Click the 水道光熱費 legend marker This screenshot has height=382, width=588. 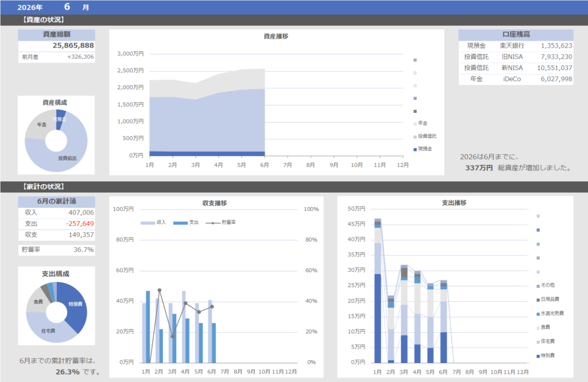coord(538,314)
